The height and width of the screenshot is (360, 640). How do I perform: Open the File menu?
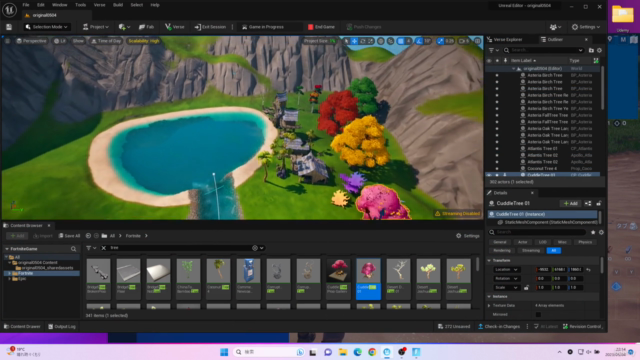[26, 5]
